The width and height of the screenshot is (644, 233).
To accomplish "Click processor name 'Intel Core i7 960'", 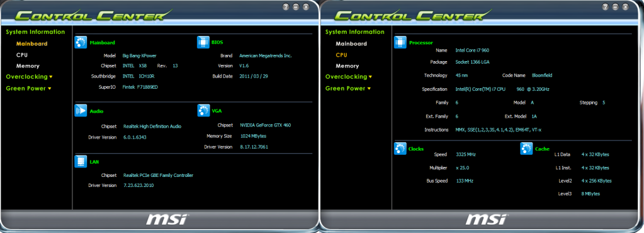I will click(x=472, y=50).
